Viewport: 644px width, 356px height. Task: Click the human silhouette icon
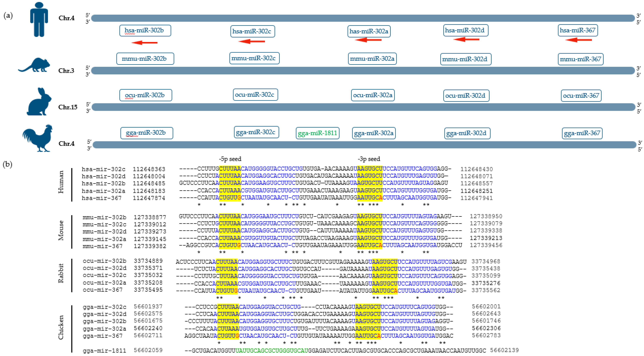[39, 20]
